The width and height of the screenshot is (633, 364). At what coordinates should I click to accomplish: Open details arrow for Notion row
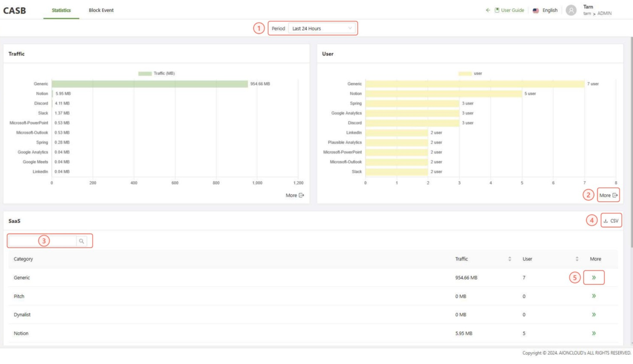point(593,333)
